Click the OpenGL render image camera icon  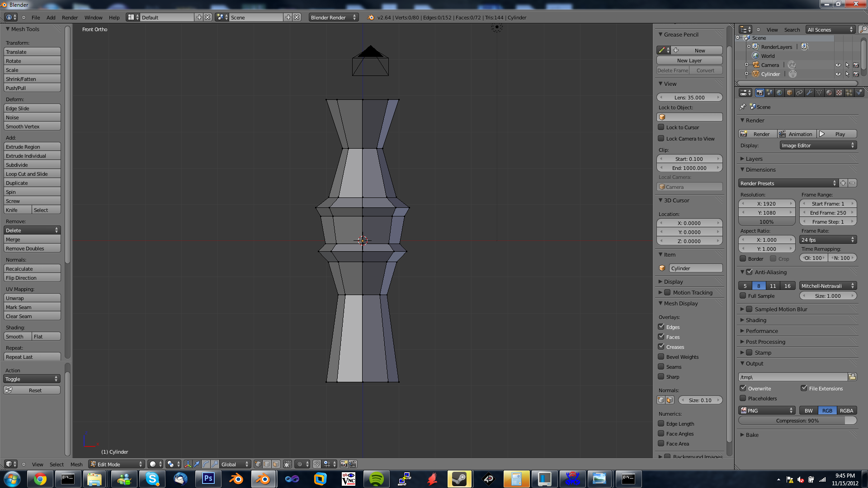tap(344, 464)
